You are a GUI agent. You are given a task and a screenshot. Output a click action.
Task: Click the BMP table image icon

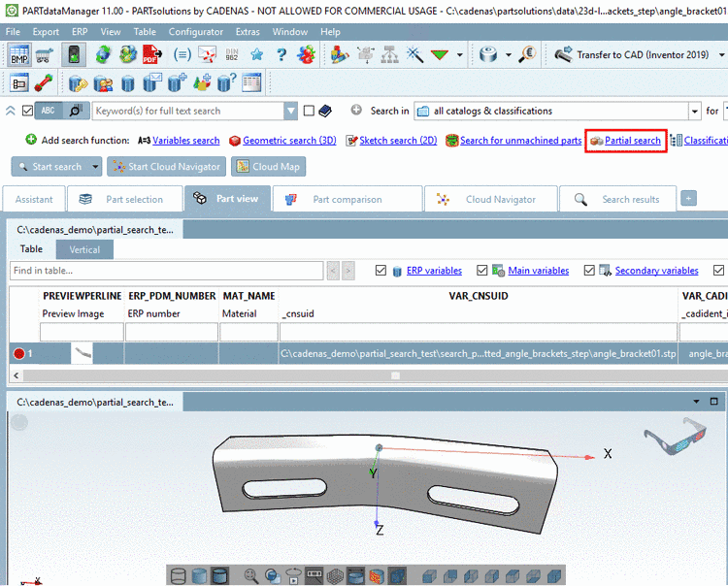(x=19, y=54)
